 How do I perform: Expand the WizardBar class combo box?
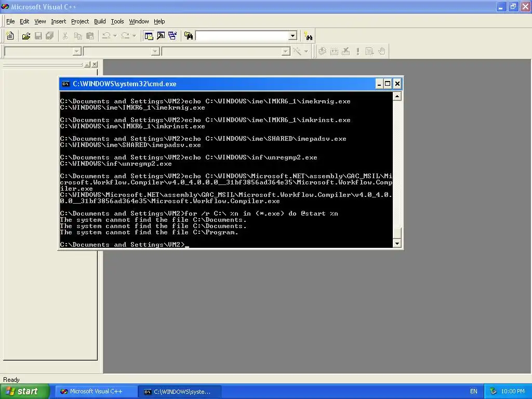pyautogui.click(x=77, y=51)
